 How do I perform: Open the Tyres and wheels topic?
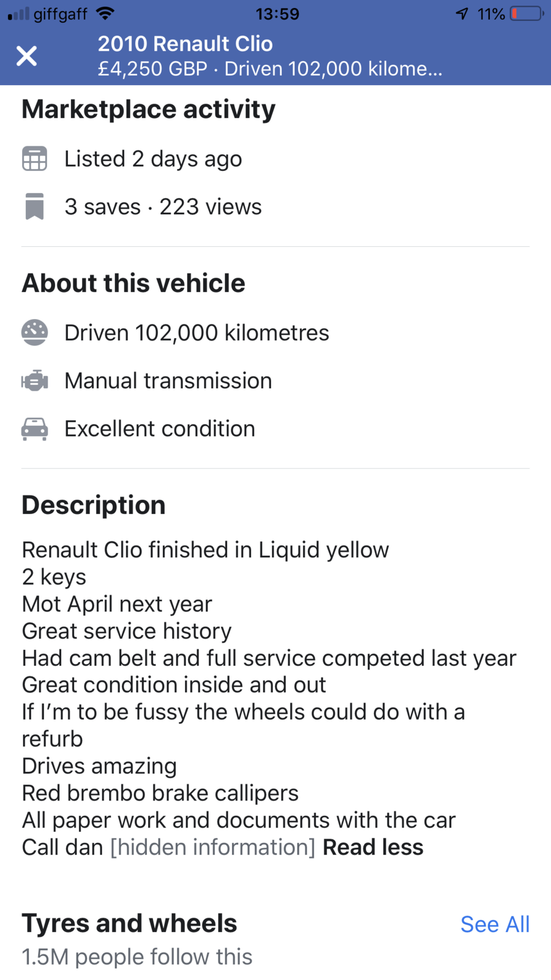pos(129,923)
